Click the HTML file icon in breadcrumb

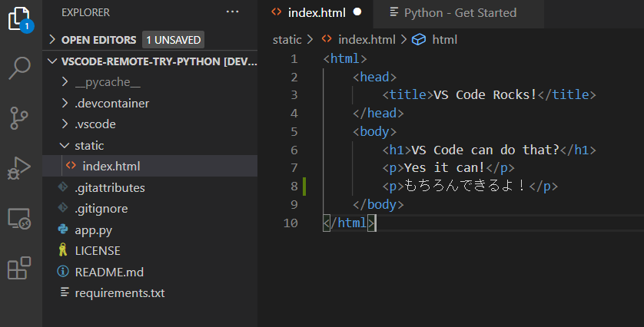[x=327, y=39]
